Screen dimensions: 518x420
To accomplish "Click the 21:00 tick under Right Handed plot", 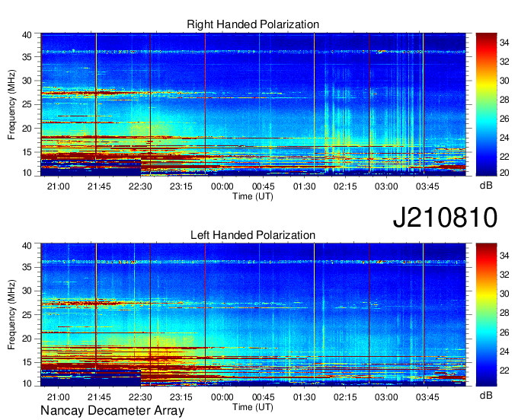I will (59, 186).
